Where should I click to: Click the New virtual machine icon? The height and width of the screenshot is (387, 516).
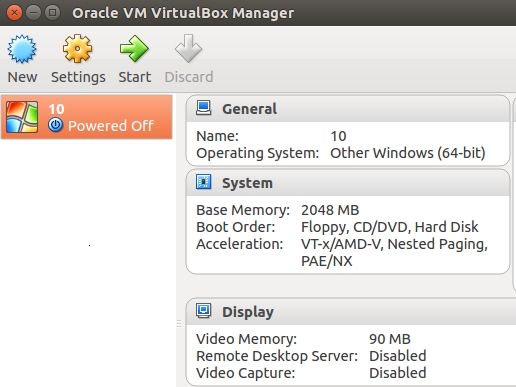[x=22, y=49]
